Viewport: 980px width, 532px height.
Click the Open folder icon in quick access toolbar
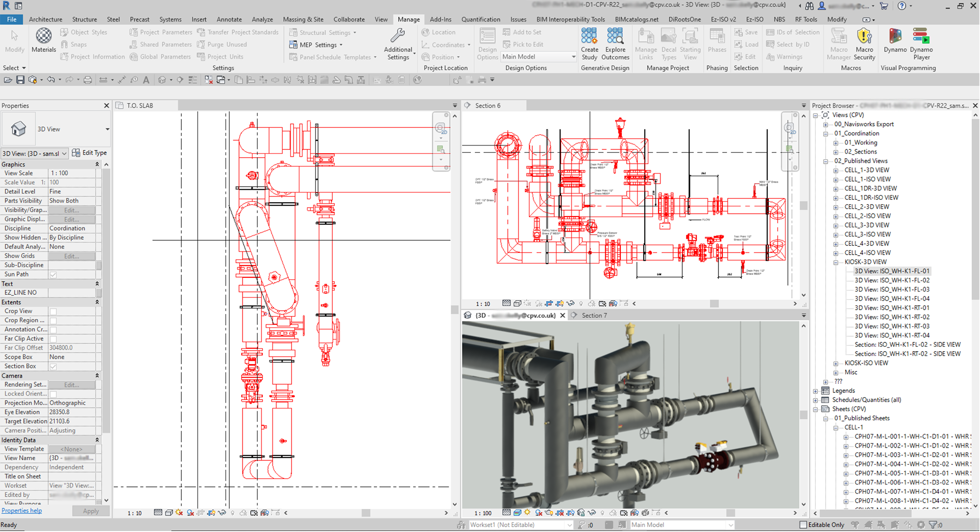(8, 80)
